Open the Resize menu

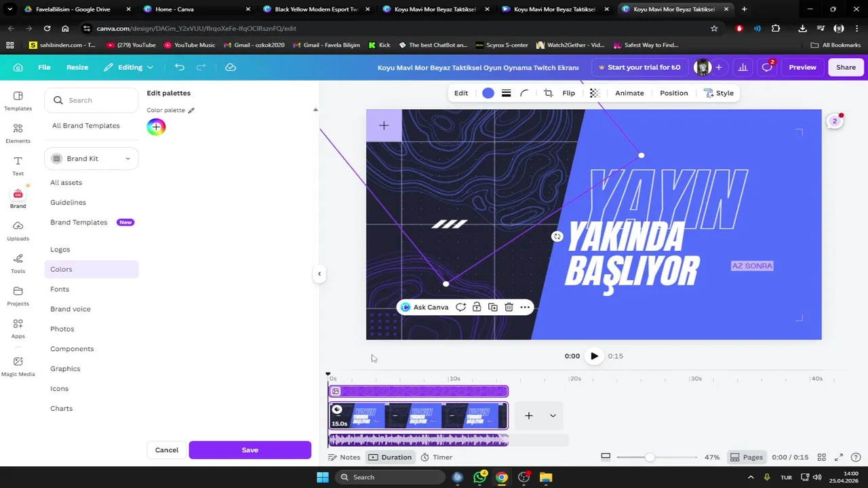point(77,67)
